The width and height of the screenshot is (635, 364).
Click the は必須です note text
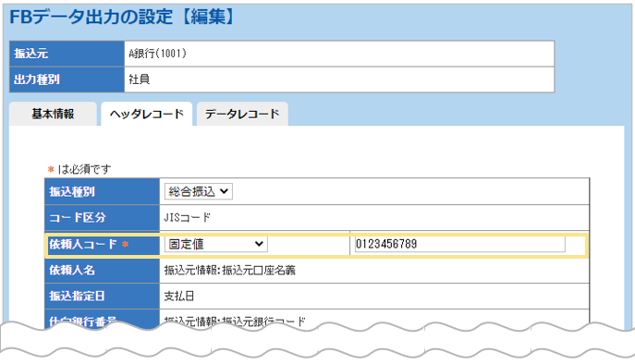point(85,169)
